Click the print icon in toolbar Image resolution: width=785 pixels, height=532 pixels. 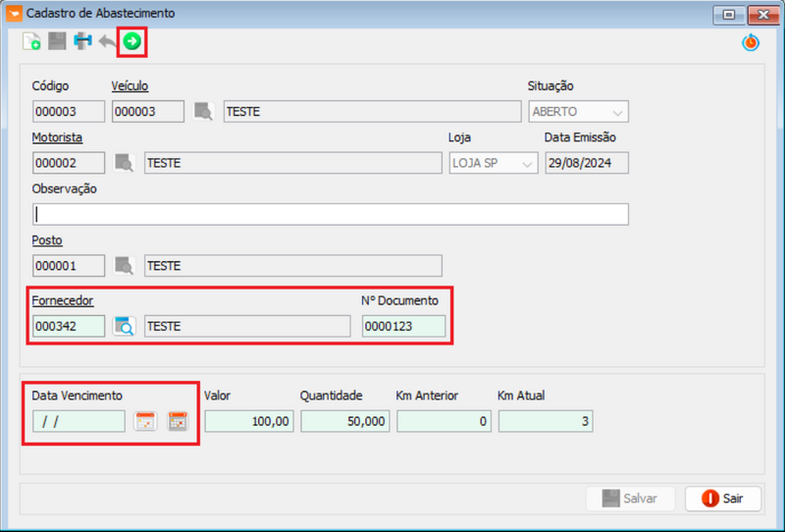click(x=82, y=41)
